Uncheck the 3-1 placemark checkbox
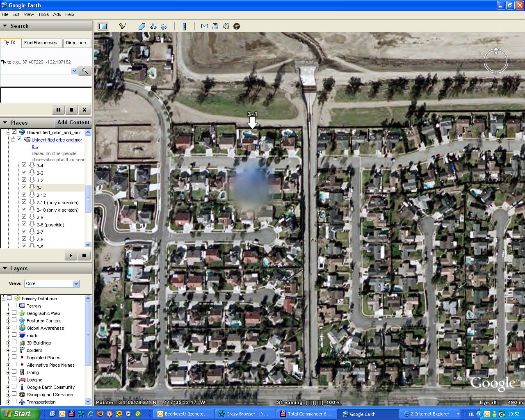Screen dimensions: 525x420 point(24,187)
